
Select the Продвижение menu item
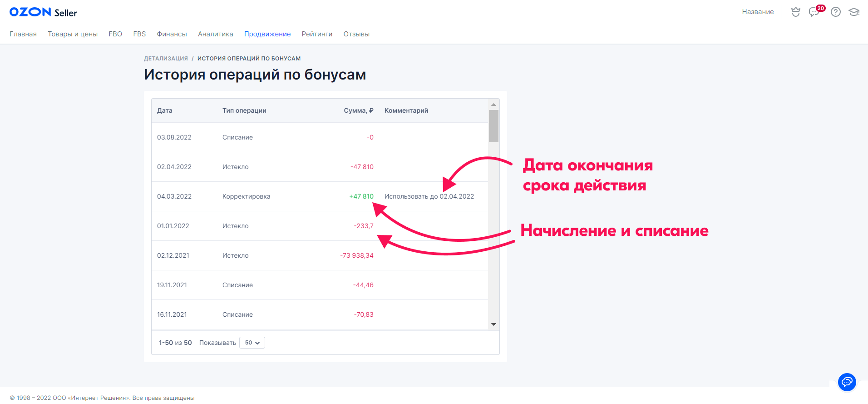click(267, 34)
